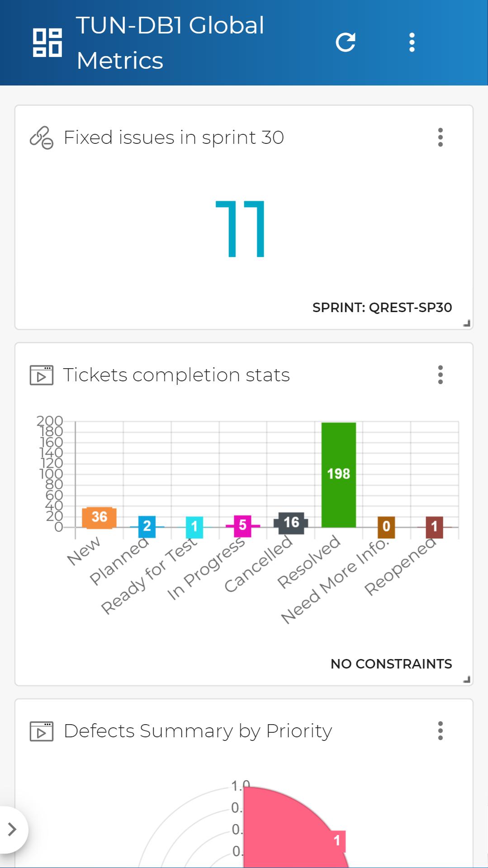
Task: Click the Defects Summary by Priority widget icon
Action: [42, 731]
